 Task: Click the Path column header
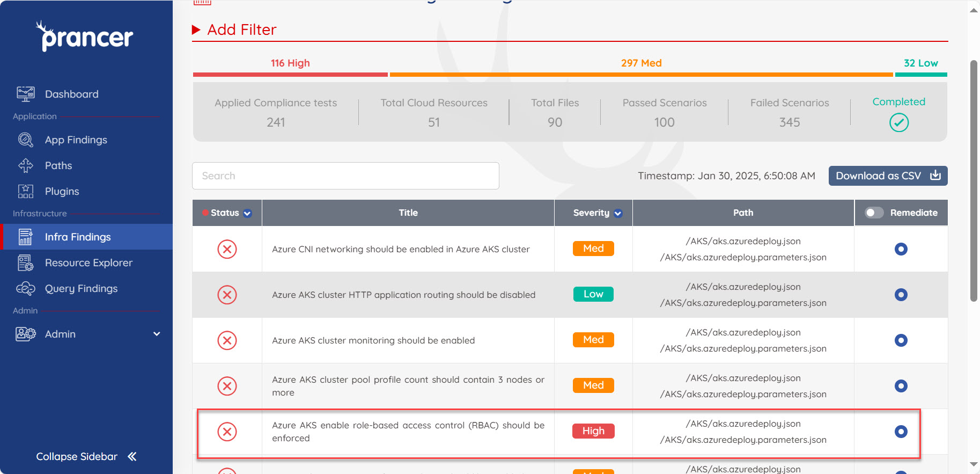743,213
